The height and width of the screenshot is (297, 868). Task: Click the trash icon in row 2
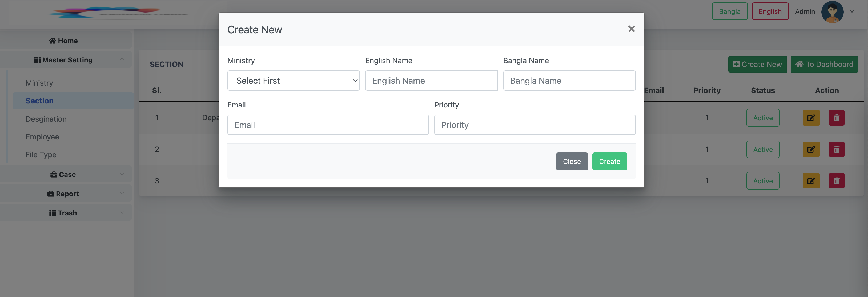coord(836,149)
